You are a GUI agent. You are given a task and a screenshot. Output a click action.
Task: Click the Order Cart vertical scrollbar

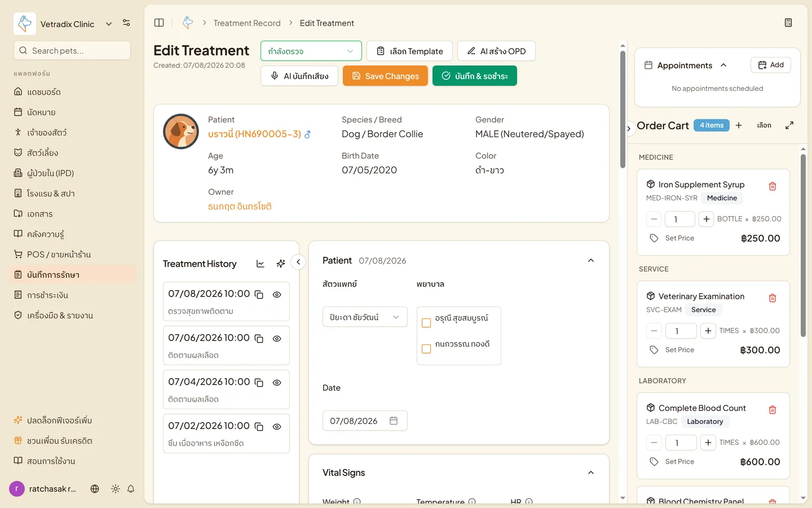pos(803,246)
